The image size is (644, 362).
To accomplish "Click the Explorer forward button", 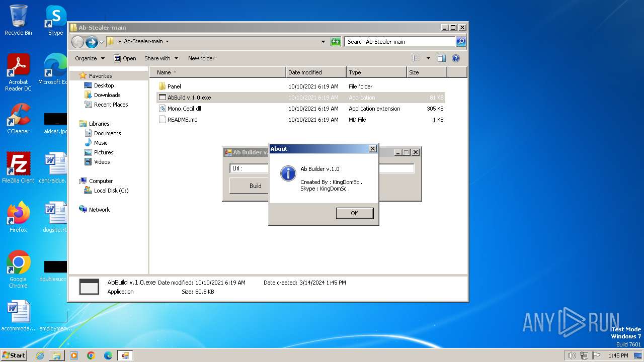I will coord(92,42).
